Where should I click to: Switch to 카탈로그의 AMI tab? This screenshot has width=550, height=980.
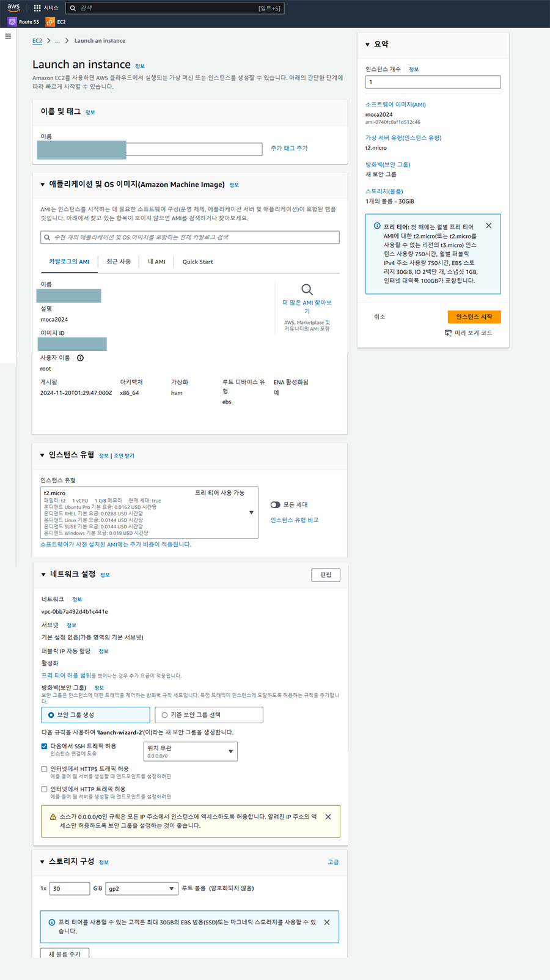coord(69,262)
